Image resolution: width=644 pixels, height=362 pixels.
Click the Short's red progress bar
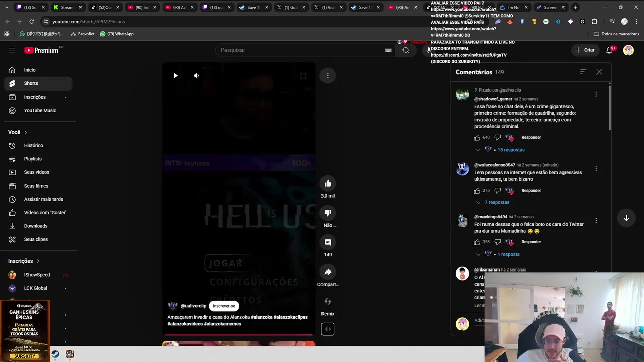(238, 334)
